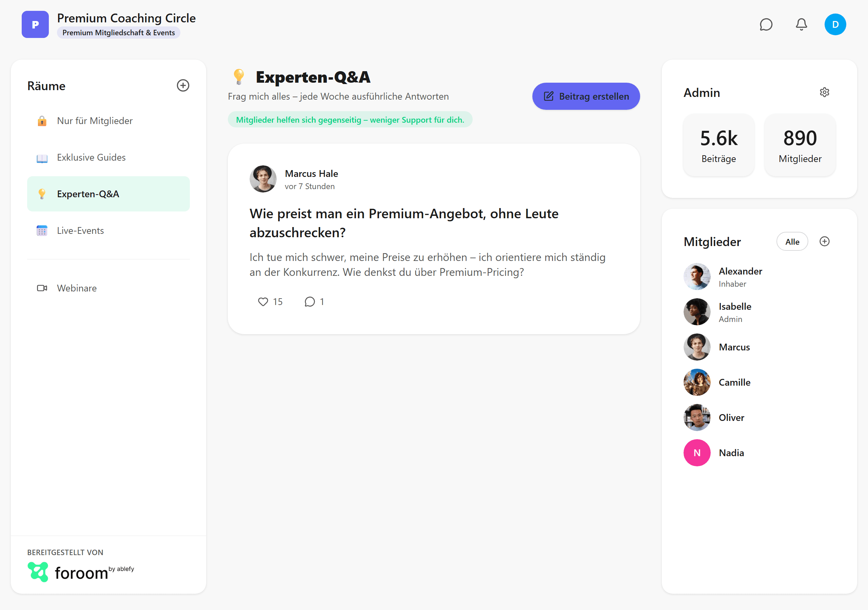Image resolution: width=868 pixels, height=610 pixels.
Task: Click the Beitrag erstellen button
Action: (586, 96)
